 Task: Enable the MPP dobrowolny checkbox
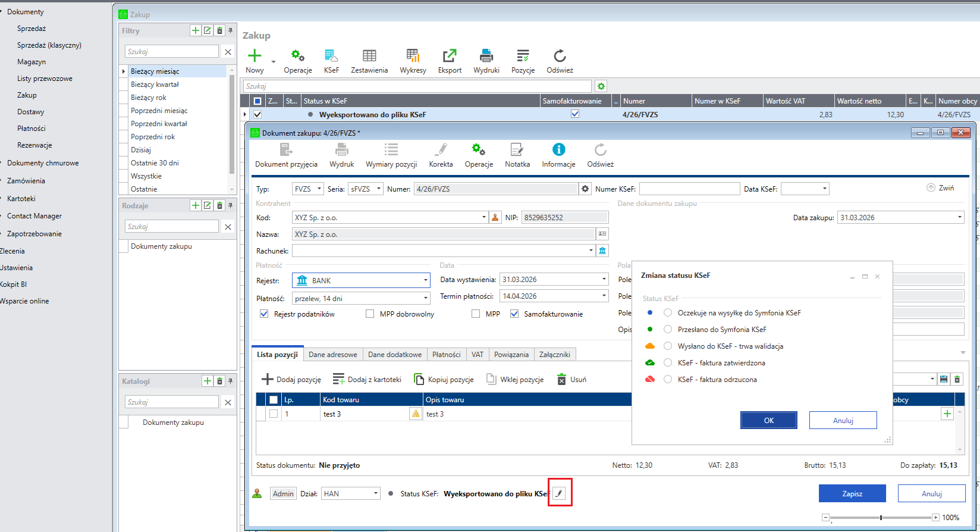click(x=370, y=314)
